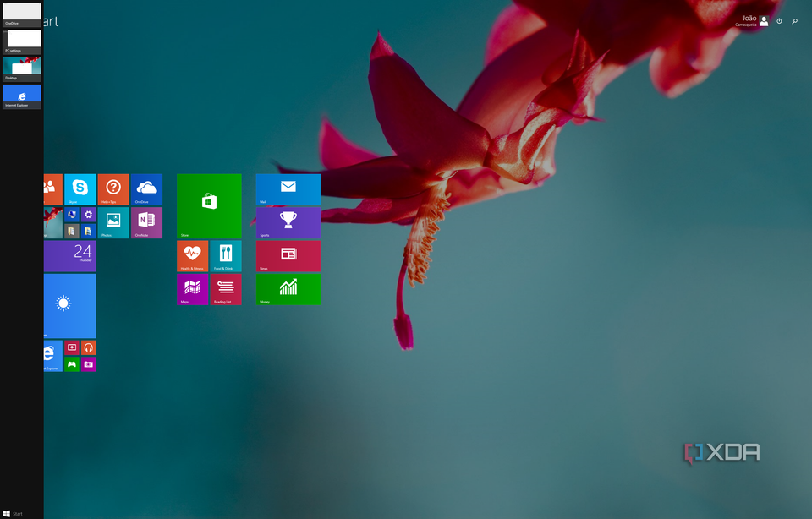Open the Skype tile

[x=80, y=189]
